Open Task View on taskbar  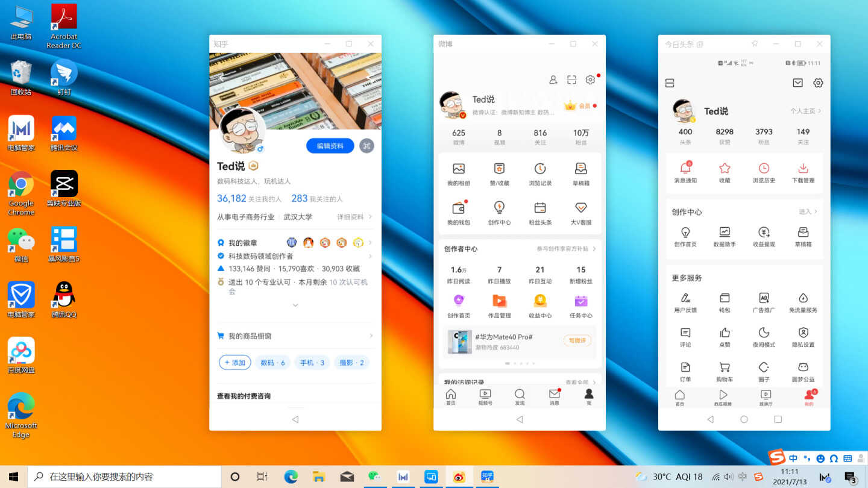click(262, 477)
